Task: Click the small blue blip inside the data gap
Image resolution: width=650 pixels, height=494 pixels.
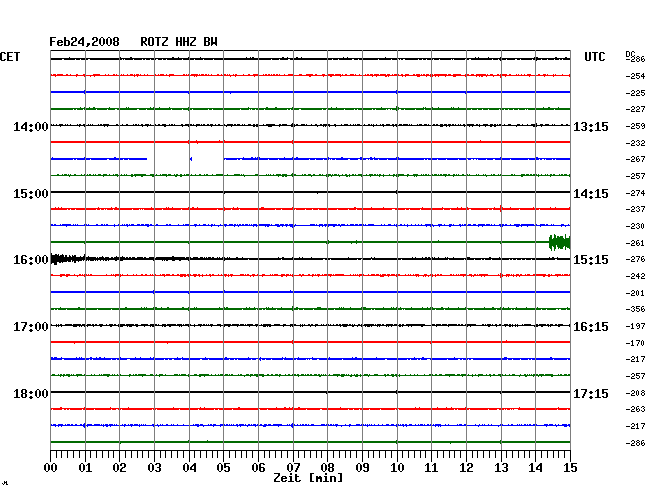Action: click(x=191, y=159)
